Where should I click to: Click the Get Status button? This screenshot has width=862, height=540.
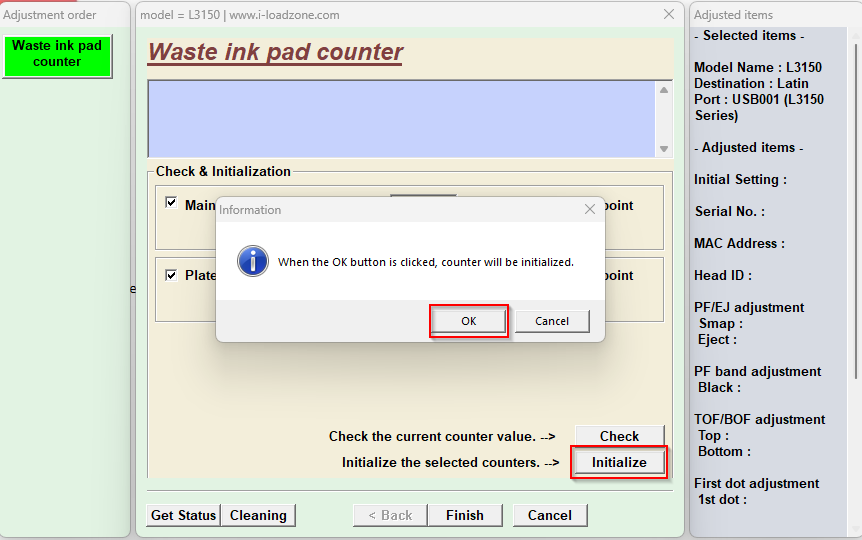(x=183, y=515)
